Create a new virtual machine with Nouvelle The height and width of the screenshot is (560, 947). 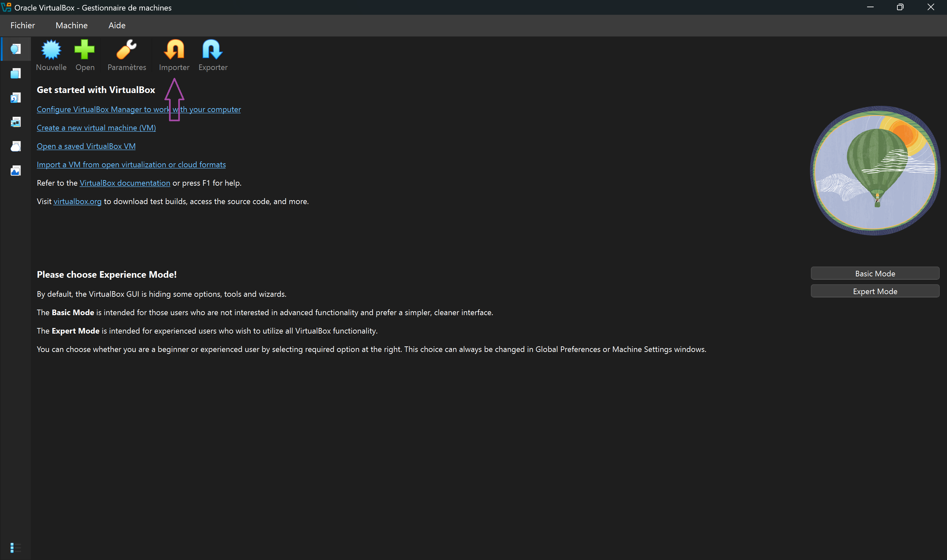(x=51, y=55)
